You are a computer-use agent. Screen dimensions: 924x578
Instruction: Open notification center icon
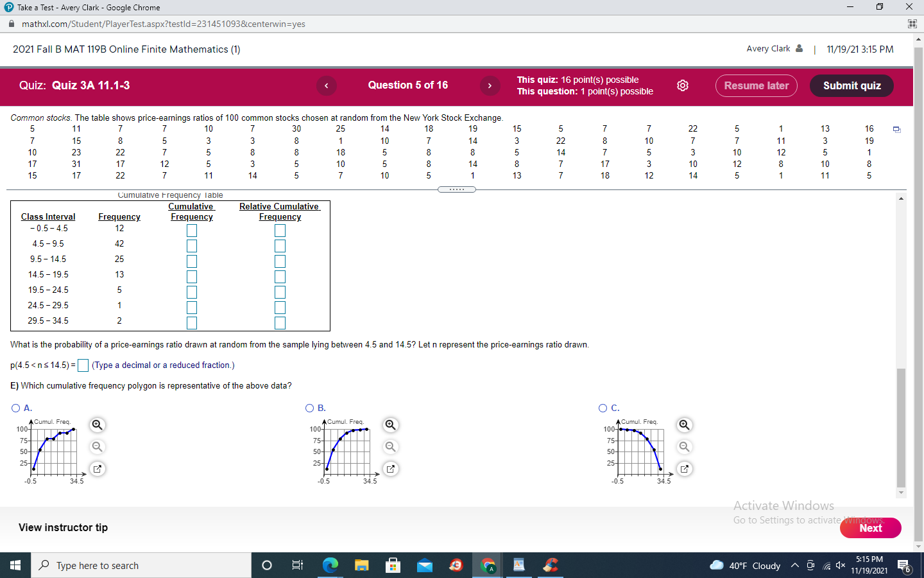(904, 566)
